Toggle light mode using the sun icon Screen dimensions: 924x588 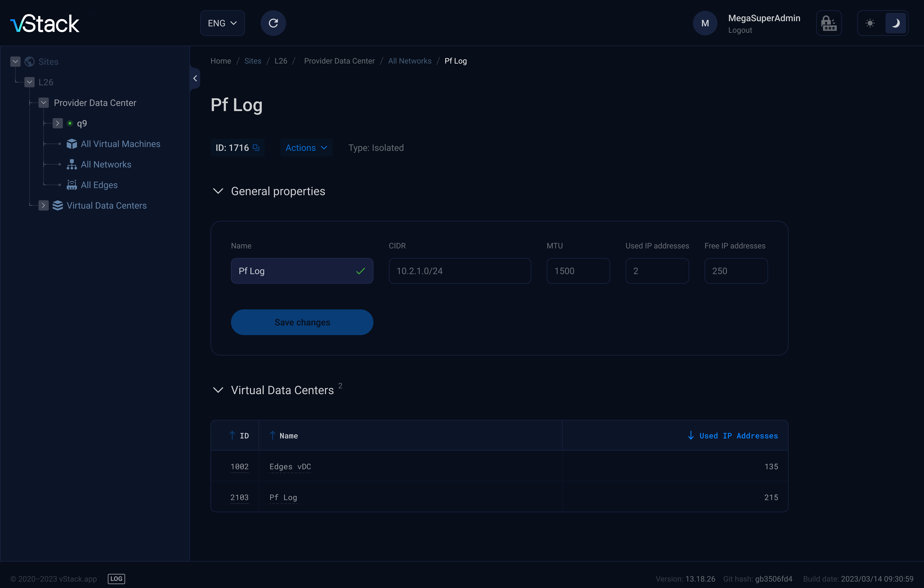tap(871, 23)
